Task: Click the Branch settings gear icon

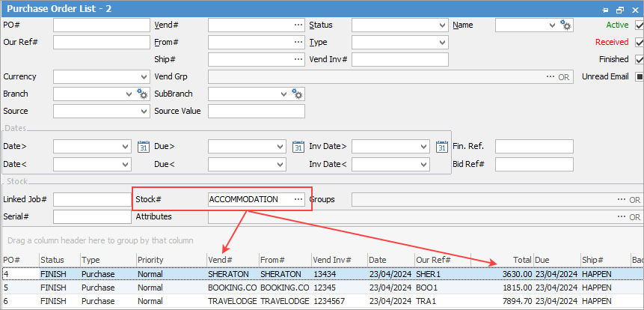Action: click(x=143, y=94)
